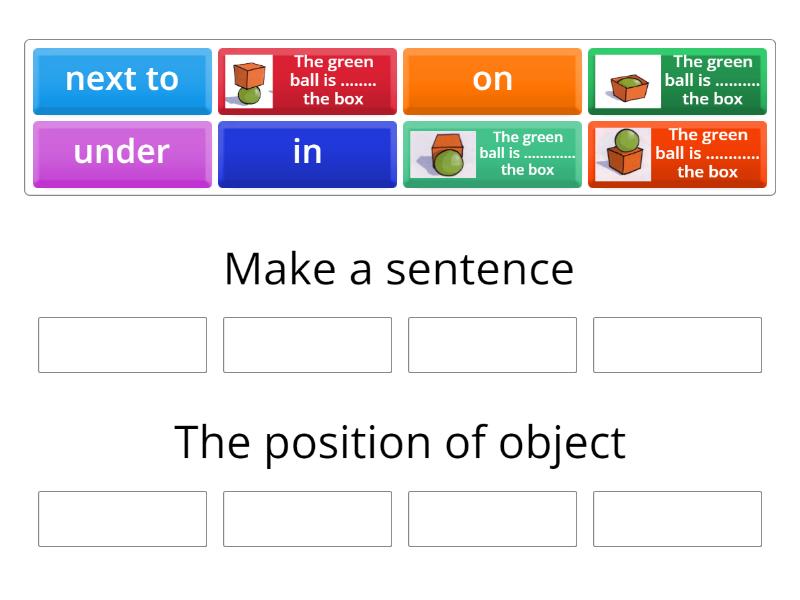
Task: Select the blue "next to" tile
Action: tap(122, 80)
